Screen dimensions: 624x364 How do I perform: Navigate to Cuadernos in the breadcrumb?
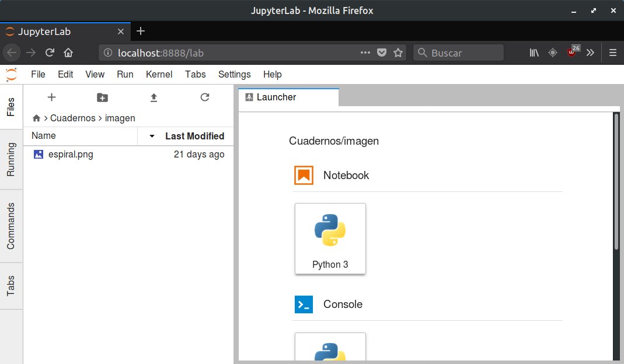click(x=72, y=118)
